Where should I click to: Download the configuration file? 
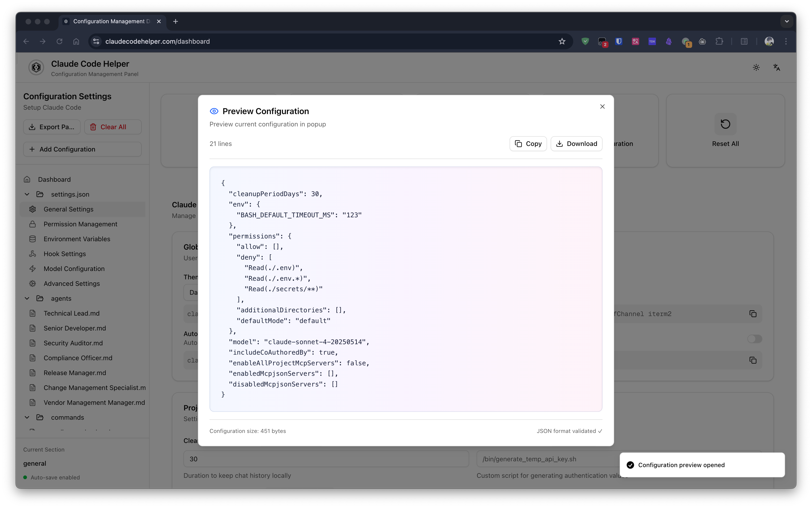tap(576, 144)
